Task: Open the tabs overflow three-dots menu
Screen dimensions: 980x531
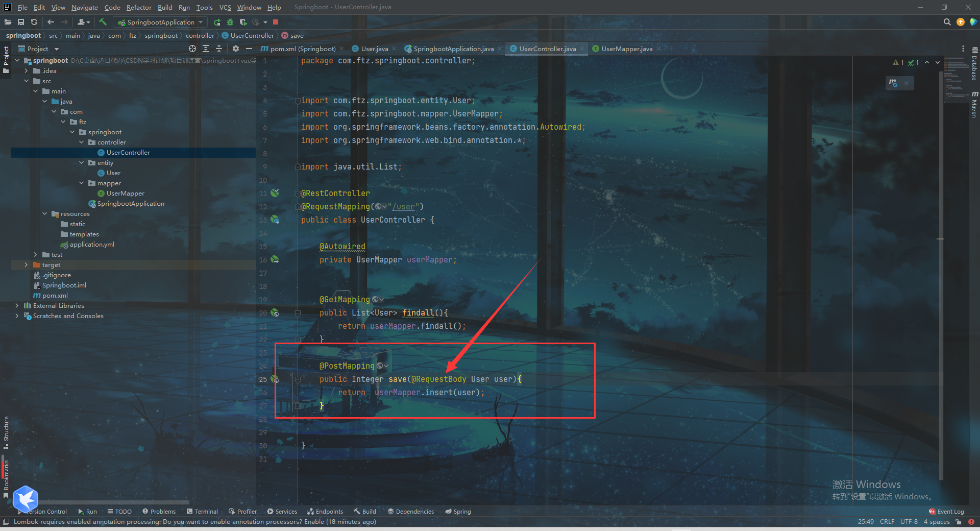Action: click(963, 49)
